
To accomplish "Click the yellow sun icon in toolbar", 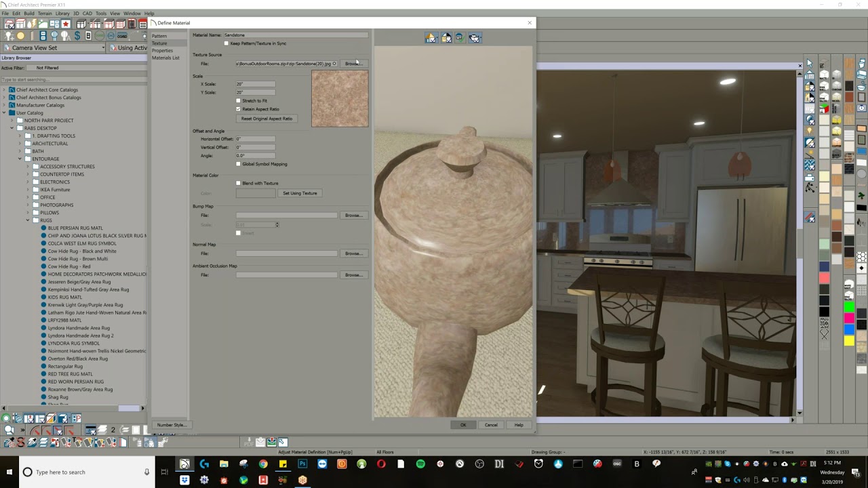I will pyautogui.click(x=20, y=36).
